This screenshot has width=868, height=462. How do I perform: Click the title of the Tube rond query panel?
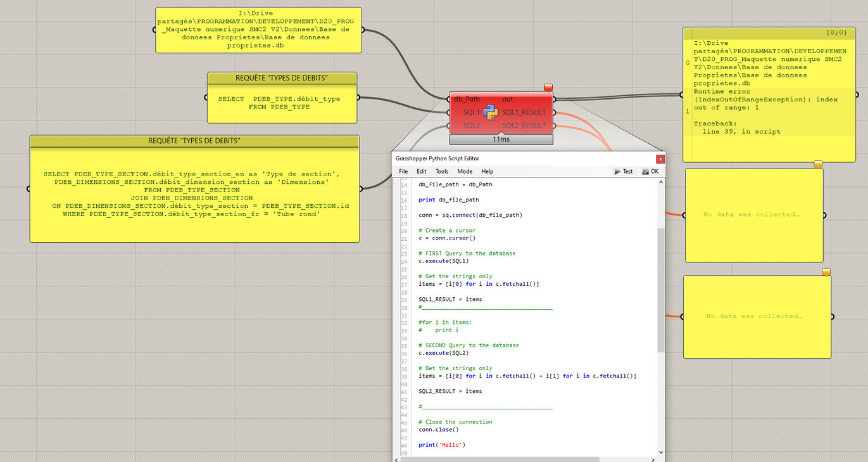194,141
